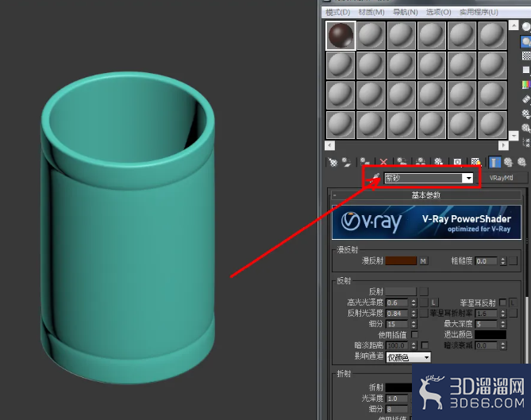The height and width of the screenshot is (420, 531).
Task: Click the material name text field
Action: 424,178
